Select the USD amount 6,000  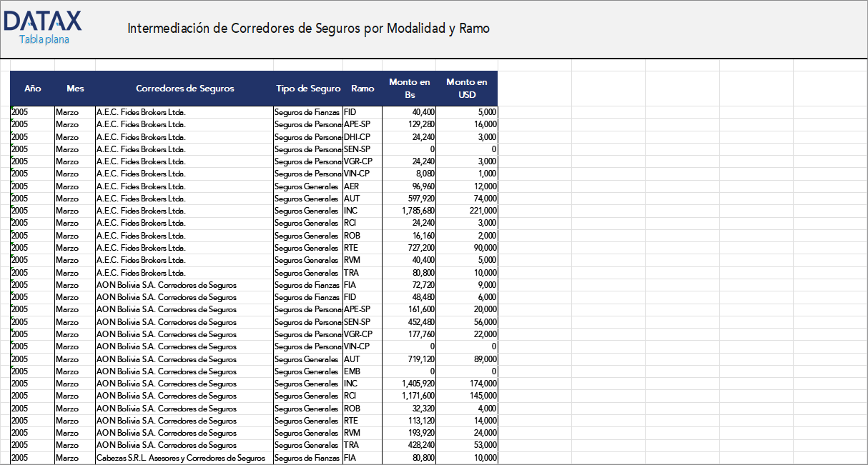tap(467, 297)
